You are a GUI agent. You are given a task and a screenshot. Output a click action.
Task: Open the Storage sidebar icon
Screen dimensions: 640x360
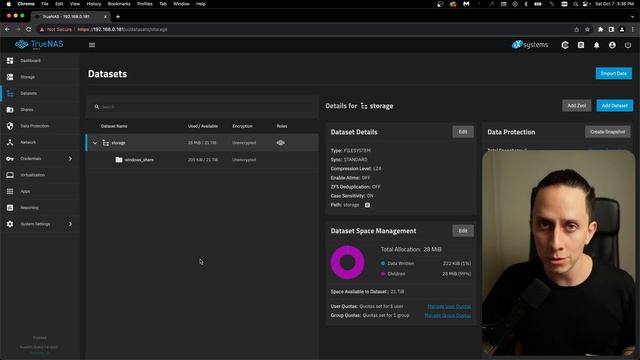coord(10,77)
